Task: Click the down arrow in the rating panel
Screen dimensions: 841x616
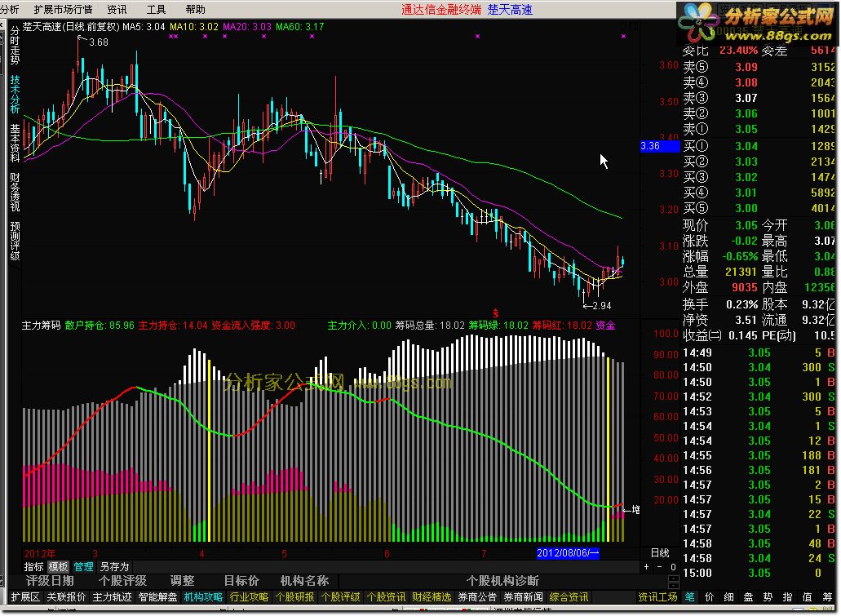Action: pos(674,585)
